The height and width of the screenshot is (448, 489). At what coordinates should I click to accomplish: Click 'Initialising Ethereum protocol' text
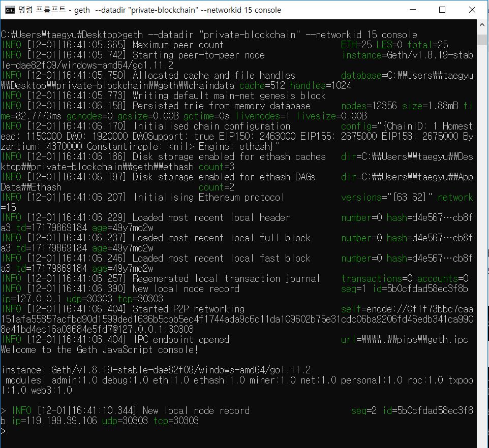(x=209, y=197)
